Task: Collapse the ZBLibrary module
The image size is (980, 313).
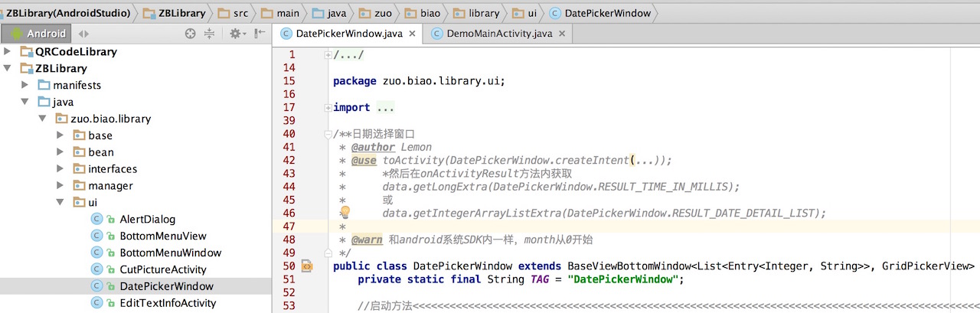Action: click(x=8, y=69)
